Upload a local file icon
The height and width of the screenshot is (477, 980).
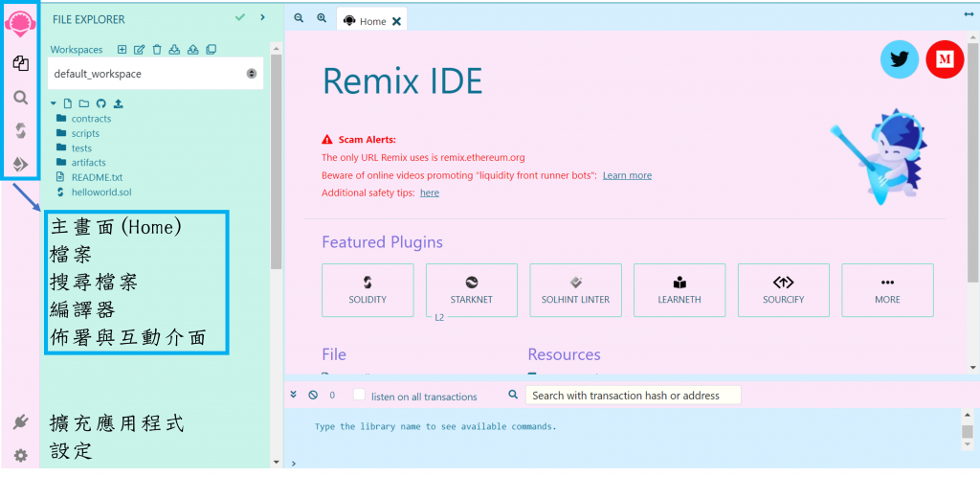click(x=118, y=103)
